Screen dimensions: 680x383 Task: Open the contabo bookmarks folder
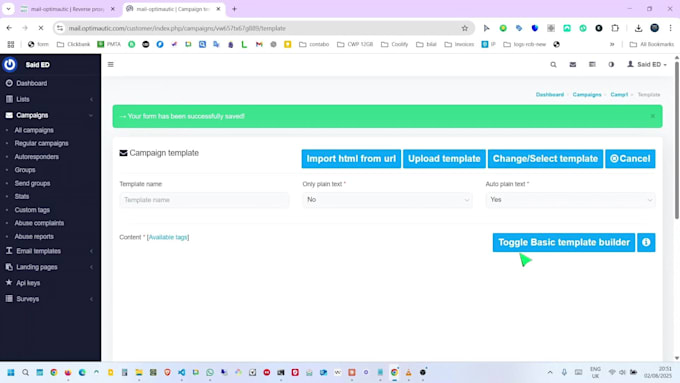point(314,44)
